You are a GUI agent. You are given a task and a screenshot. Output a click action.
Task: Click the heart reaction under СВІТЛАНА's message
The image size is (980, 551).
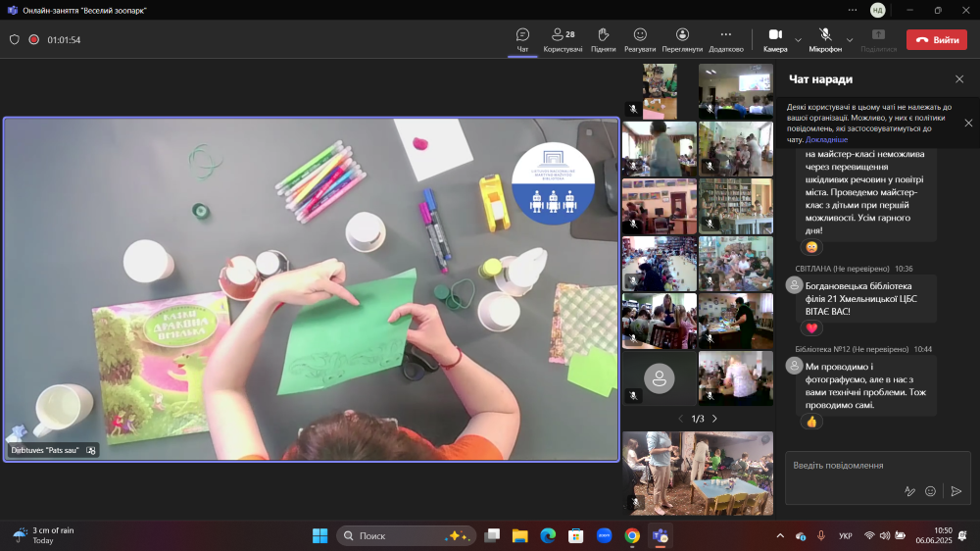point(811,327)
